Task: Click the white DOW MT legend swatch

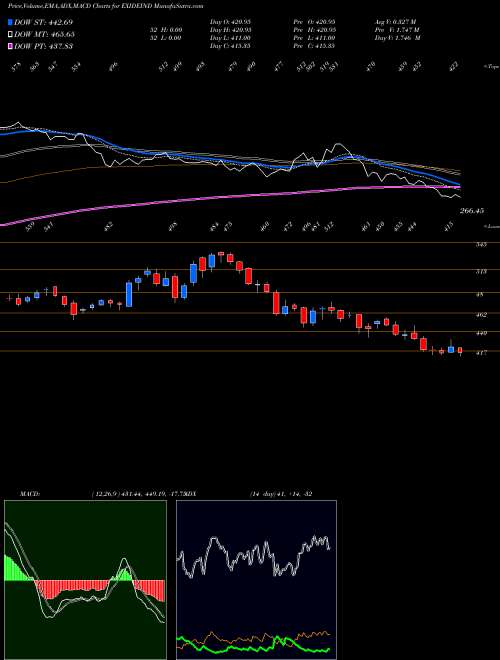Action: coord(10,34)
